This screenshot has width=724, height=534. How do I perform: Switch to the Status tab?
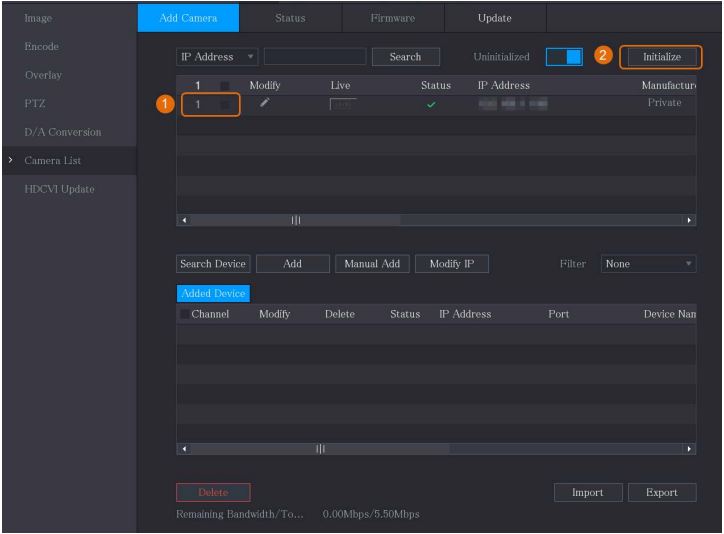pyautogui.click(x=290, y=18)
